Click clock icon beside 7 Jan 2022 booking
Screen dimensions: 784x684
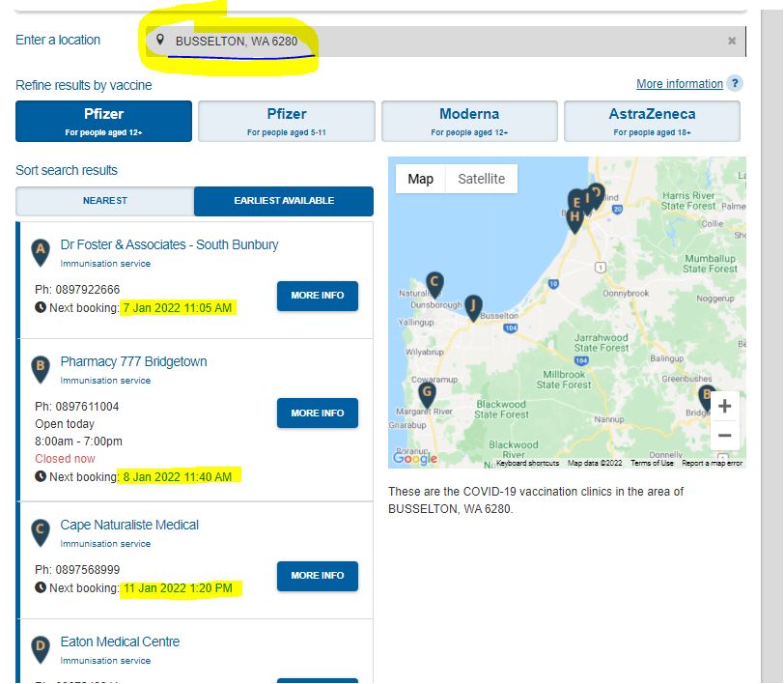41,307
